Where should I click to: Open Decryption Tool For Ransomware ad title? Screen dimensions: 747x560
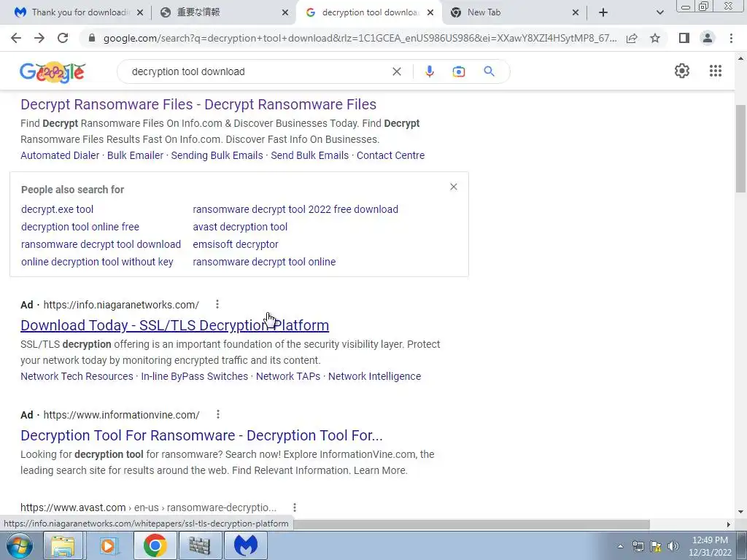tap(201, 435)
